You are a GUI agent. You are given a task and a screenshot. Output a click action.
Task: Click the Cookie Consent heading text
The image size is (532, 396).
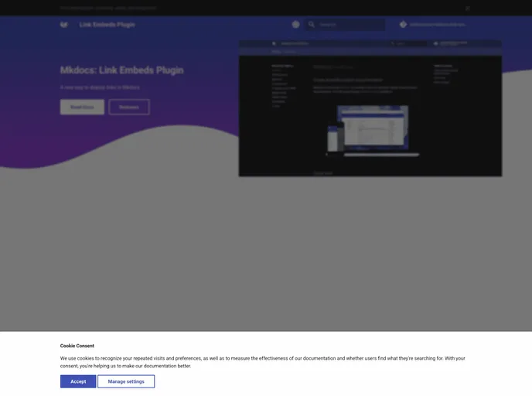(x=77, y=346)
